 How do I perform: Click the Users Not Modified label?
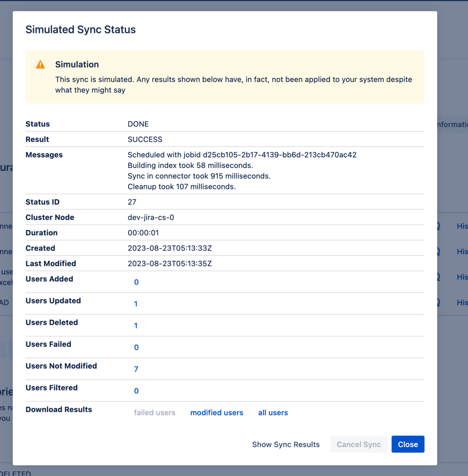(x=61, y=366)
